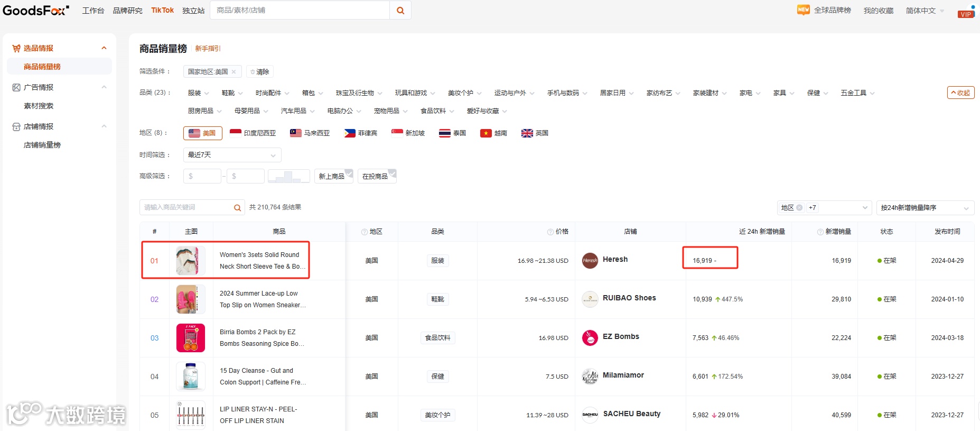Expand the 服装 category dropdown
This screenshot has width=980, height=431.
(x=199, y=93)
